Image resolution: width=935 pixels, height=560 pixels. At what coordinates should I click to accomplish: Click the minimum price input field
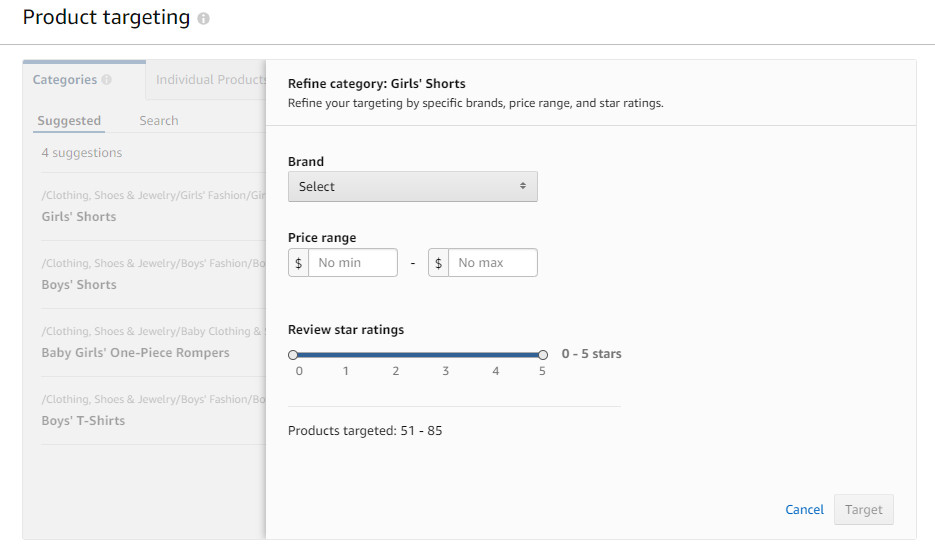pos(352,263)
